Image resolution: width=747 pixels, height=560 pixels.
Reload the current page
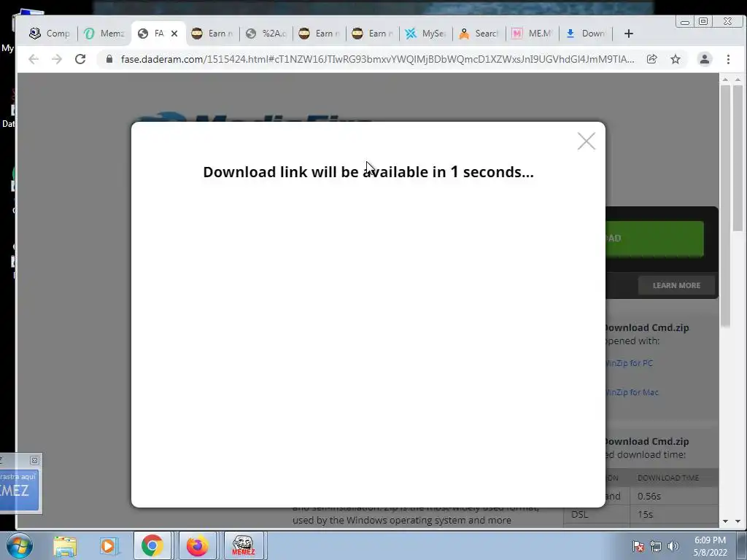[80, 59]
